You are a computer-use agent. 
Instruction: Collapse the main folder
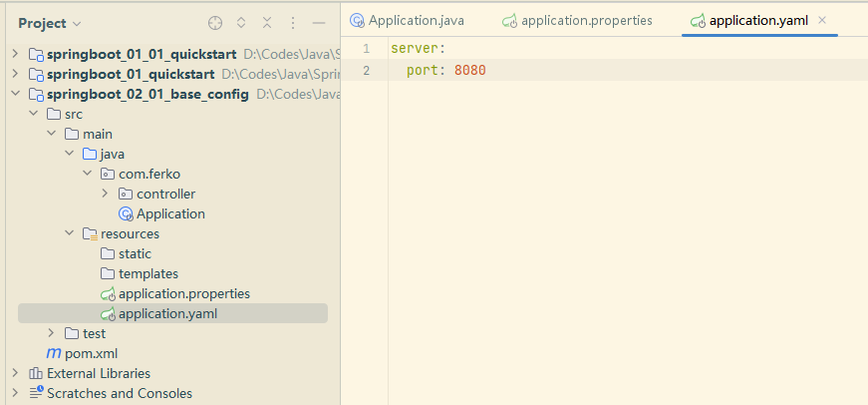[51, 134]
